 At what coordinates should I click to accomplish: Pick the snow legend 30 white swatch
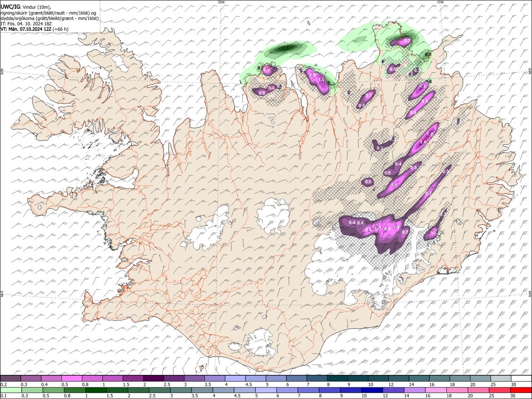tap(522, 379)
